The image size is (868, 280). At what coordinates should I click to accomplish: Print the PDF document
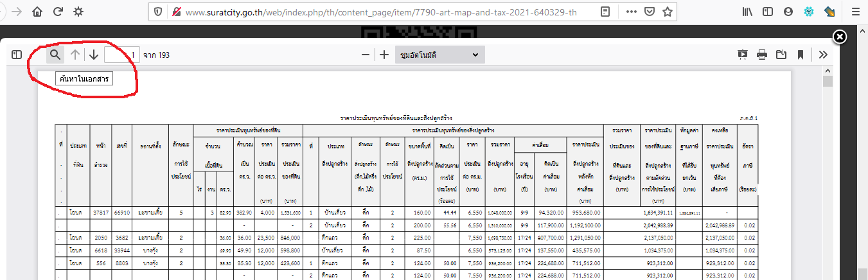[762, 55]
